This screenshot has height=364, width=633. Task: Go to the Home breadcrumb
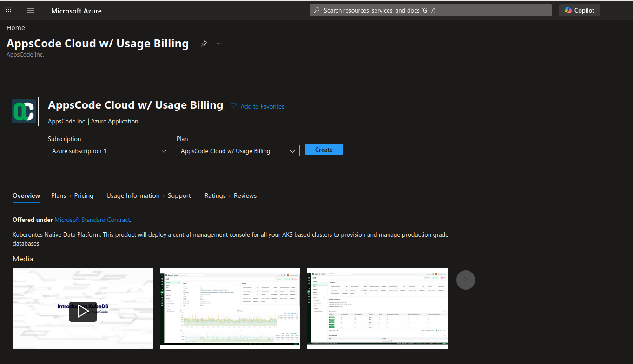click(x=16, y=28)
